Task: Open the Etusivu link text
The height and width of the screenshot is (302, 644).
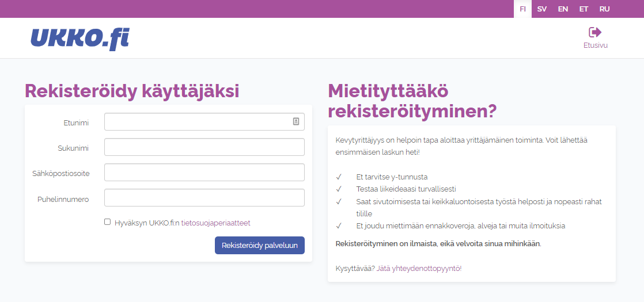Action: [x=596, y=45]
